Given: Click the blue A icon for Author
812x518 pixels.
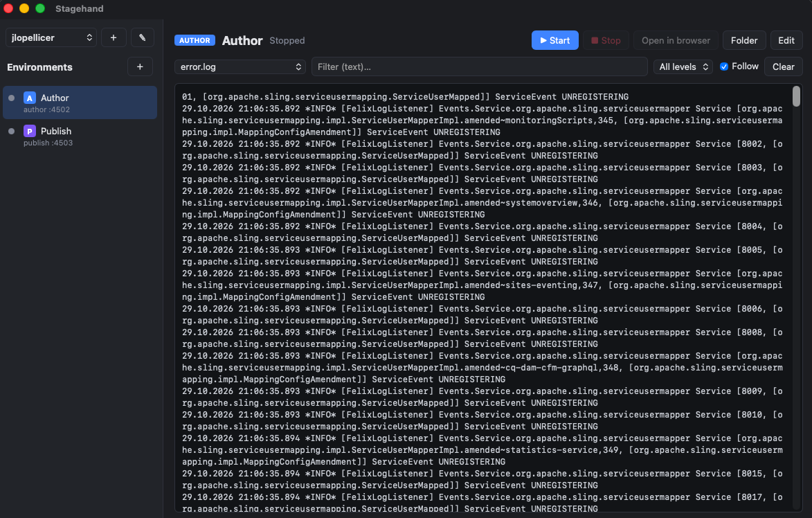Looking at the screenshot, I should (30, 98).
